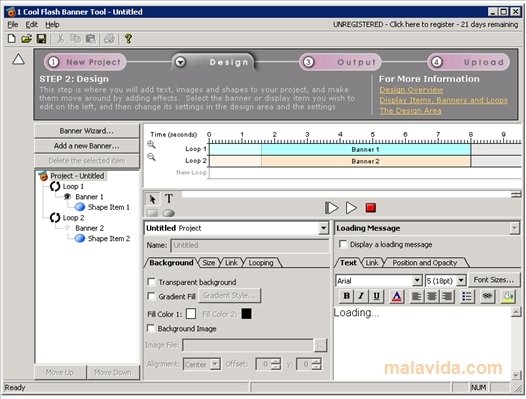Click the Help question mark icon
526x399 pixels.
tap(128, 39)
